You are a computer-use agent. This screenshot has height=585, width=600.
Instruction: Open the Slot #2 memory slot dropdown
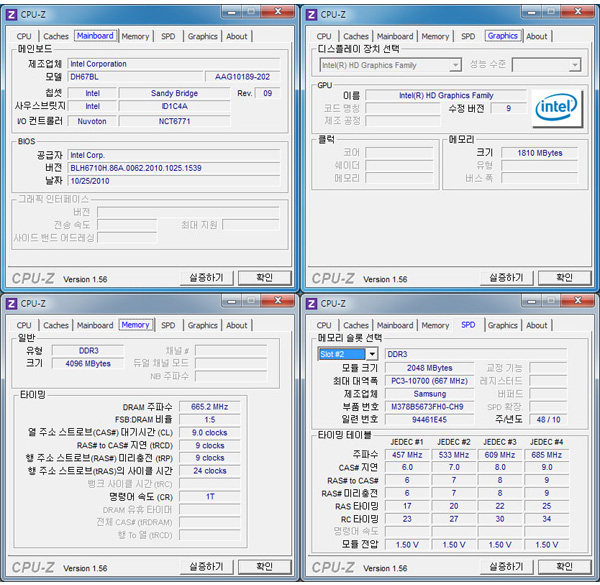coord(372,354)
